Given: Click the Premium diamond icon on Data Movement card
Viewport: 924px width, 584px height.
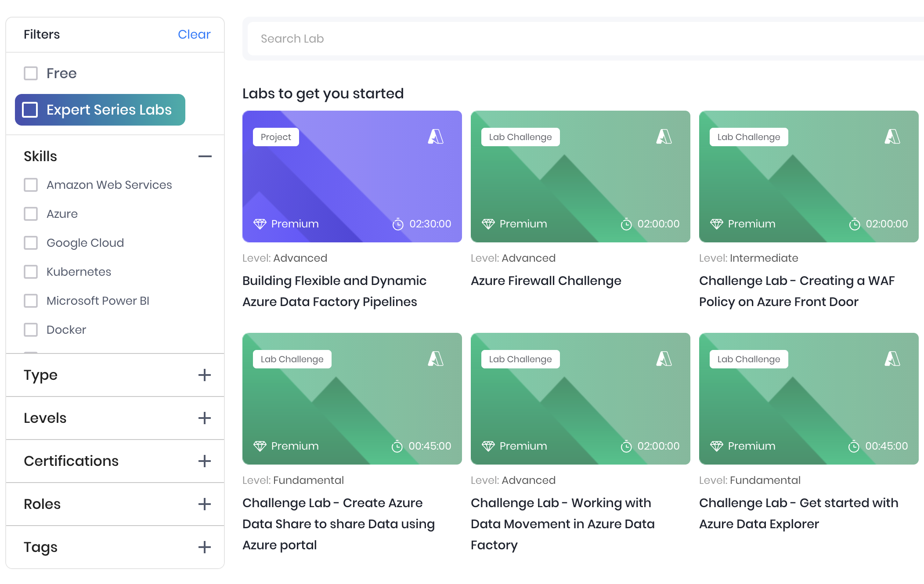Looking at the screenshot, I should coord(488,446).
